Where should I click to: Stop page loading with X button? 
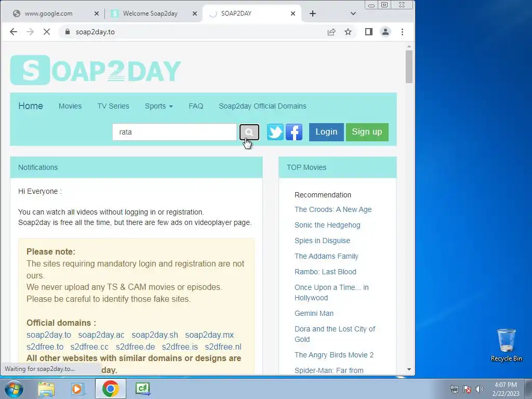pos(47,32)
